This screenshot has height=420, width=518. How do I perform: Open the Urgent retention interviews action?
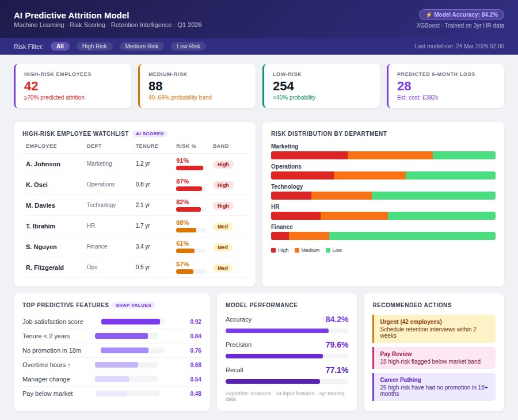pyautogui.click(x=434, y=329)
